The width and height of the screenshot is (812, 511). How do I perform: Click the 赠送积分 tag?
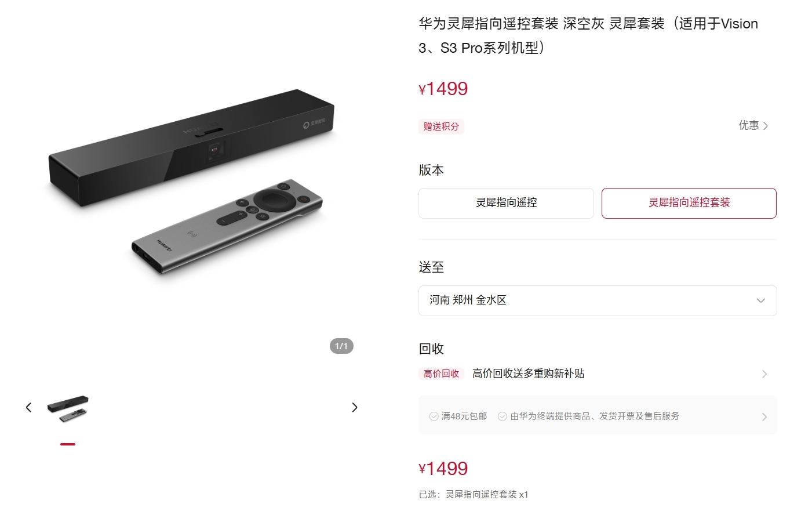click(x=441, y=126)
